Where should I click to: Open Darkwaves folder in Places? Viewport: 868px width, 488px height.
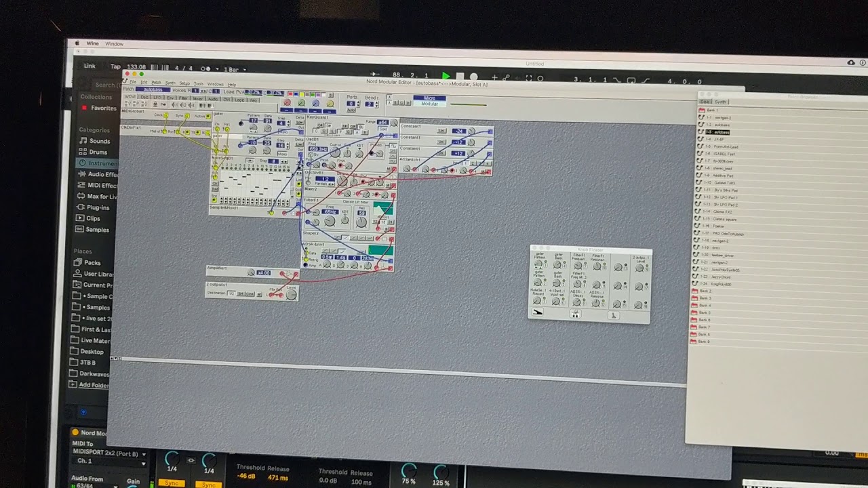[x=94, y=373]
